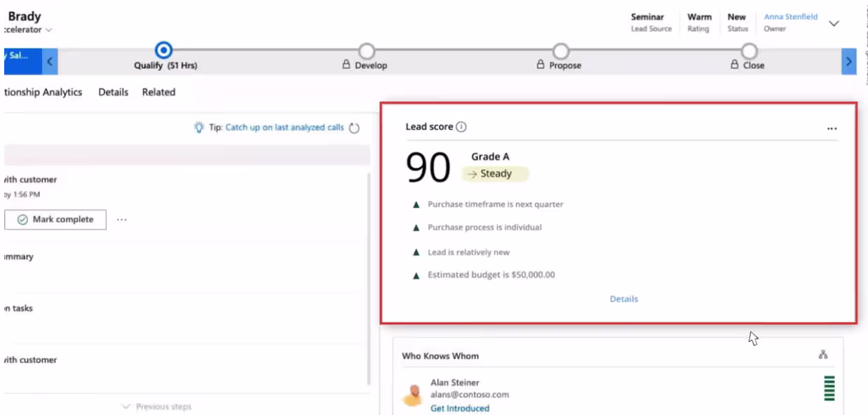The image size is (868, 415).
Task: Click the lightbulb Tip icon
Action: 200,128
